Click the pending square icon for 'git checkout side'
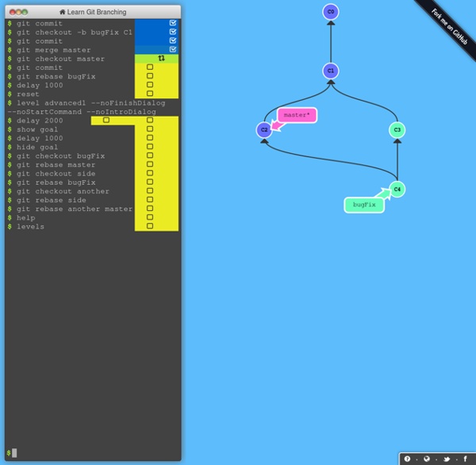The height and width of the screenshot is (465, 476). (x=150, y=173)
